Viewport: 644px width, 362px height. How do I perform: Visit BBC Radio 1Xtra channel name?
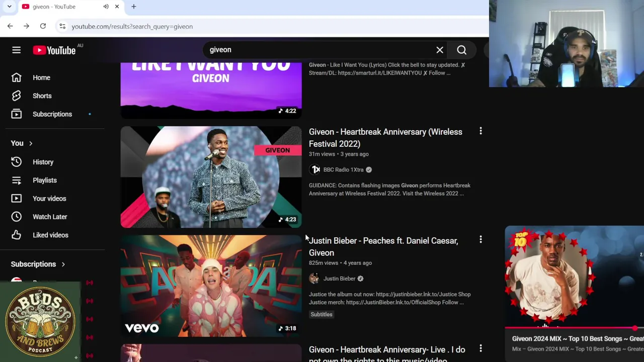(x=343, y=169)
